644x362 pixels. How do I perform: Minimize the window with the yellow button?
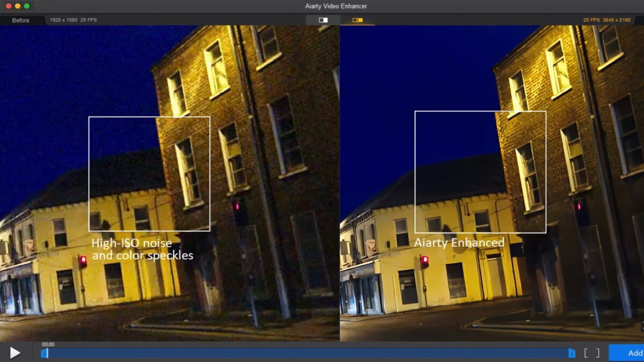(x=18, y=6)
